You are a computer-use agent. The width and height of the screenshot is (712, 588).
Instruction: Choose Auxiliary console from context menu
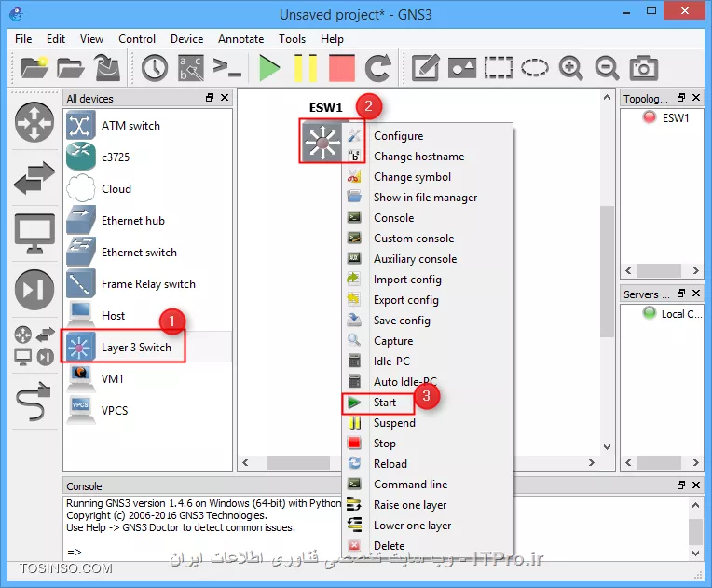coord(427,259)
